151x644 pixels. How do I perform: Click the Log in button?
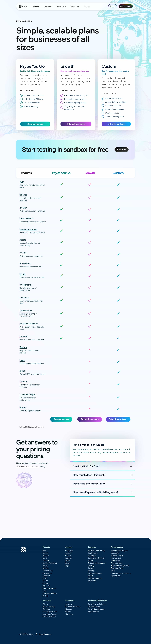[x=113, y=6]
